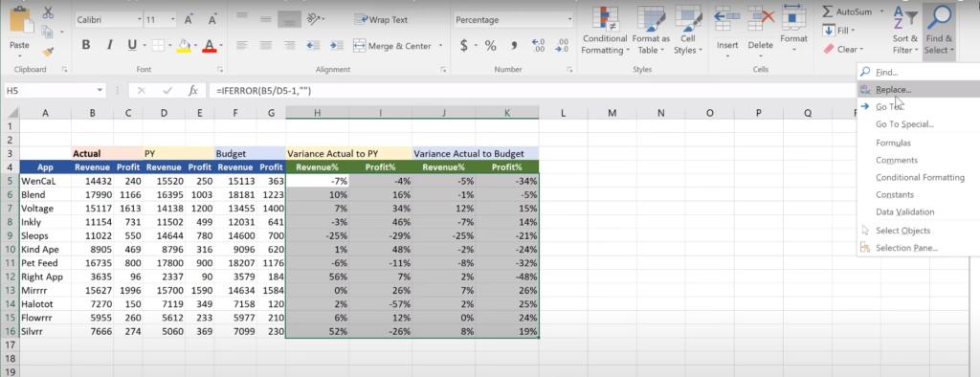Screen dimensions: 980x377
Task: Open Cell Styles dropdown
Action: [x=688, y=30]
